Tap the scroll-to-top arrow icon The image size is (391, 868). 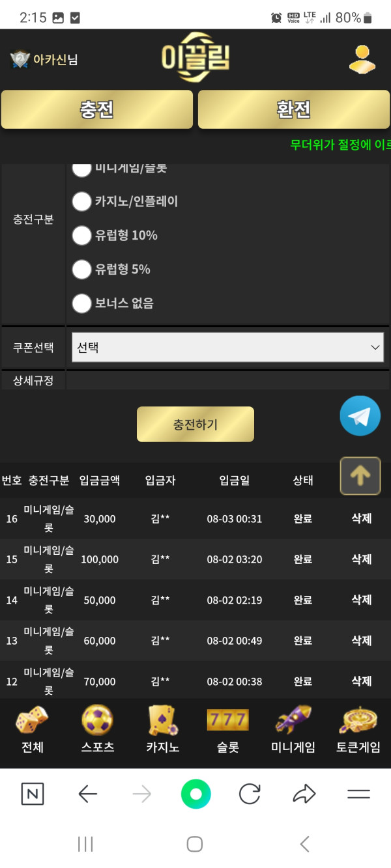[360, 476]
